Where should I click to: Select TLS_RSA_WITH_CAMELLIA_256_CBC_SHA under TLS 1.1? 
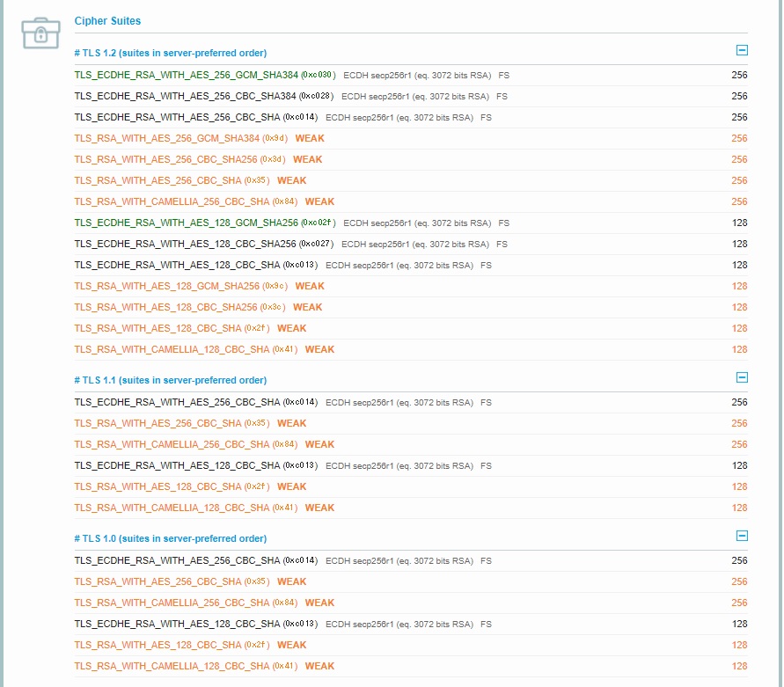click(172, 444)
